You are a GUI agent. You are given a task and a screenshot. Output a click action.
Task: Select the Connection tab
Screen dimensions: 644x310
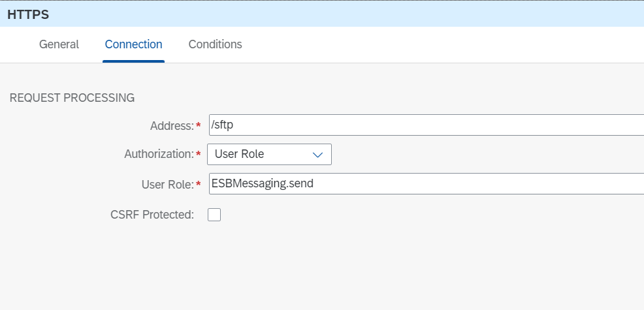(133, 44)
